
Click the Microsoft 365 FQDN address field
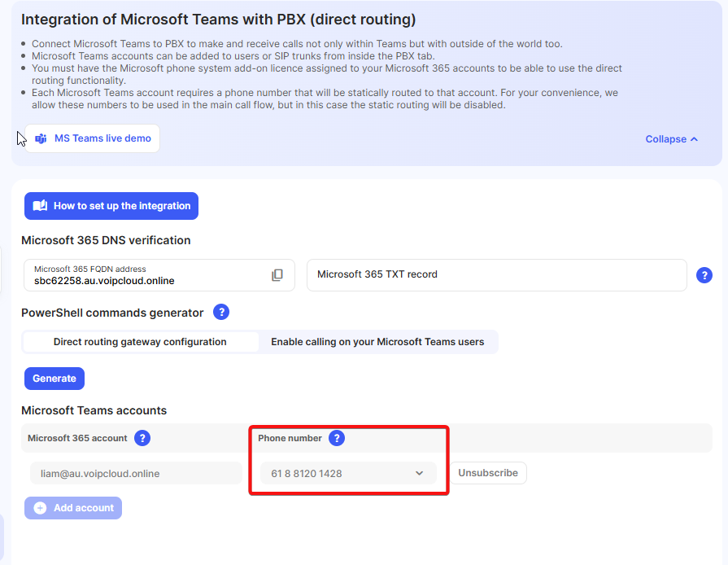pyautogui.click(x=146, y=275)
